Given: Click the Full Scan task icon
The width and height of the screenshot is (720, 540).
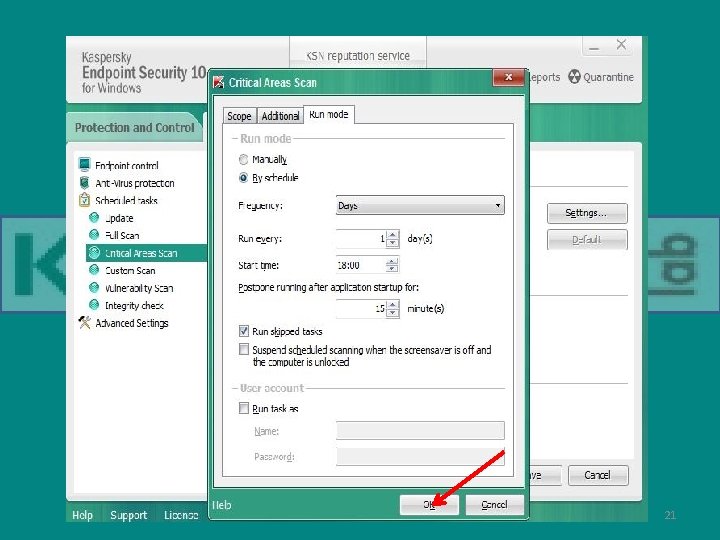Looking at the screenshot, I should click(94, 235).
